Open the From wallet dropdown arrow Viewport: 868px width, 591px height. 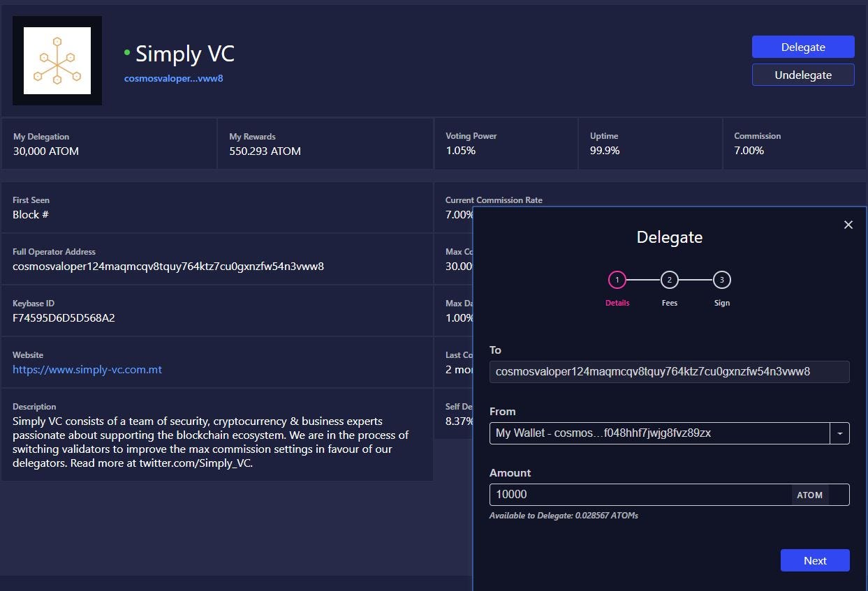click(x=839, y=433)
